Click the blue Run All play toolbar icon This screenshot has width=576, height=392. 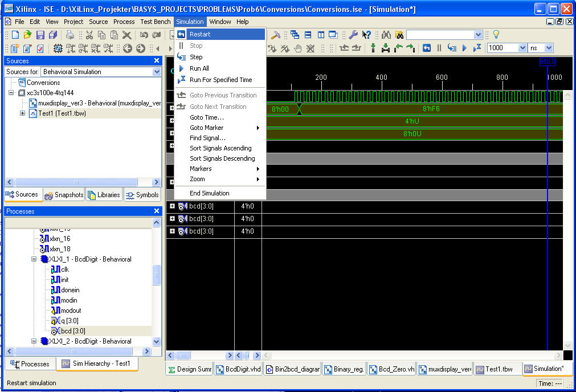pyautogui.click(x=465, y=48)
